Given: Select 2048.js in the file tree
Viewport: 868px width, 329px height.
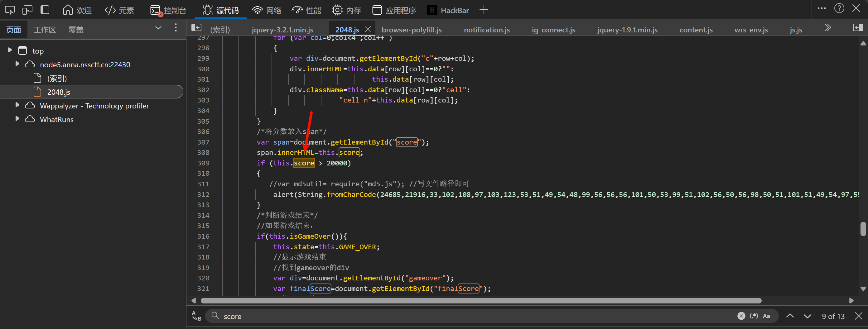Looking at the screenshot, I should coord(59,92).
